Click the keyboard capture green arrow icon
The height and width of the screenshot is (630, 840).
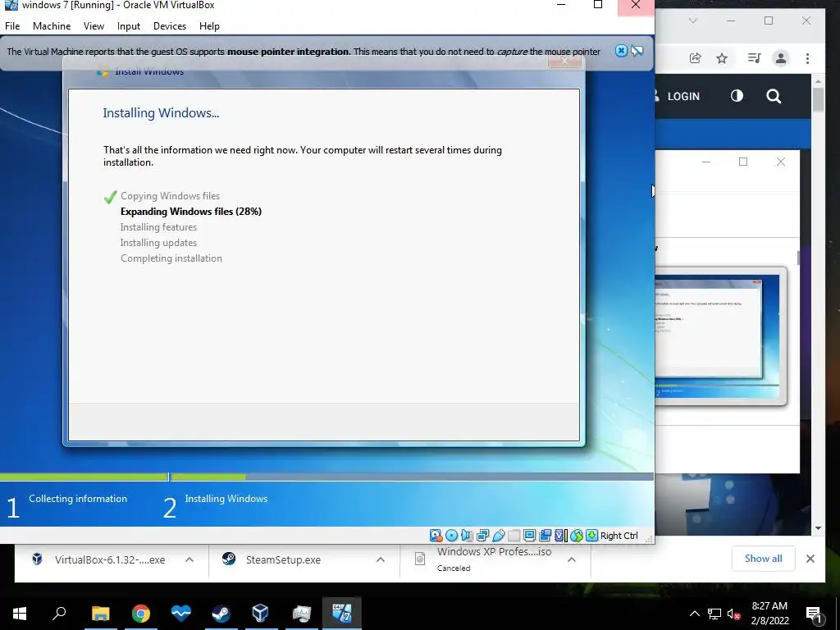point(591,535)
